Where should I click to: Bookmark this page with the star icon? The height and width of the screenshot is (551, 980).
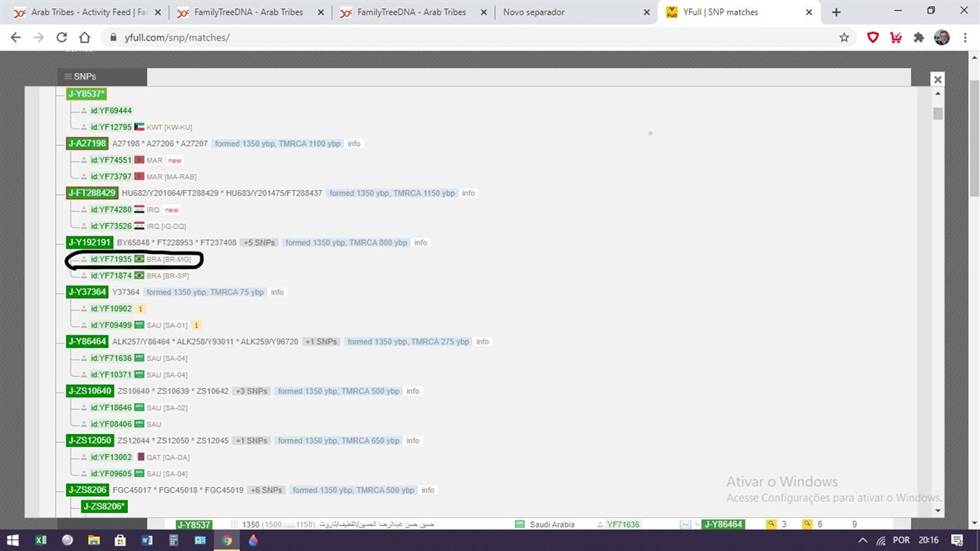tap(844, 37)
